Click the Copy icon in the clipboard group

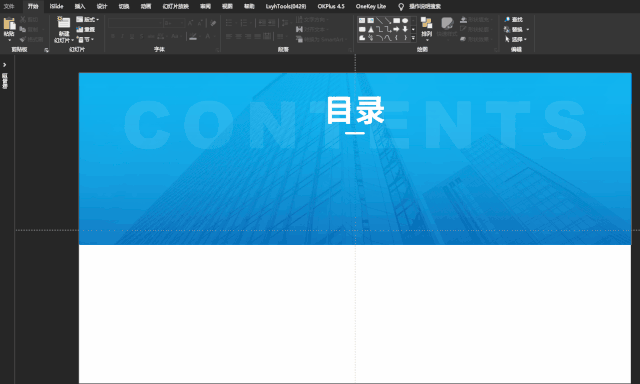tap(23, 29)
